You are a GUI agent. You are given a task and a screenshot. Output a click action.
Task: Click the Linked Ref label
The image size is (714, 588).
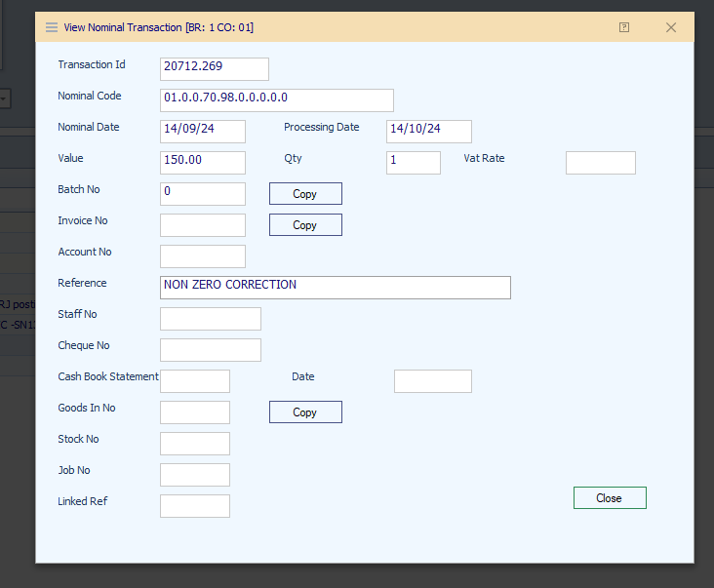point(82,501)
